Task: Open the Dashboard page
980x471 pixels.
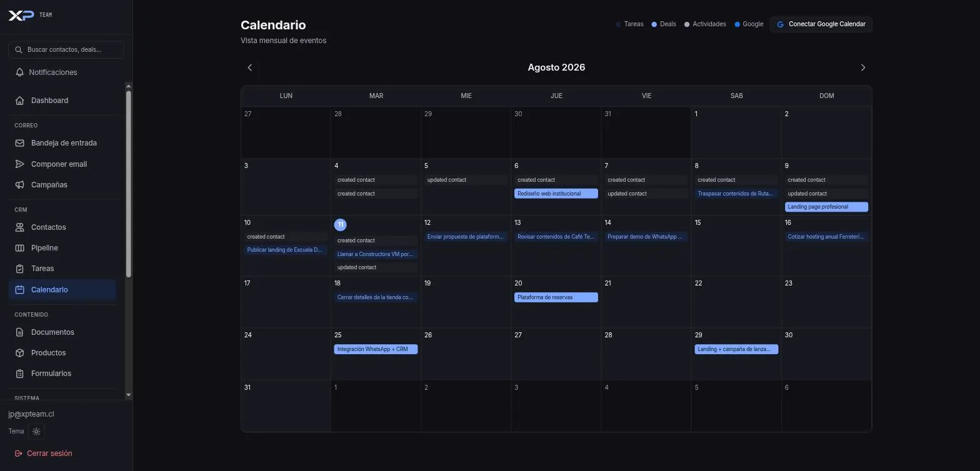Action: coord(62,101)
